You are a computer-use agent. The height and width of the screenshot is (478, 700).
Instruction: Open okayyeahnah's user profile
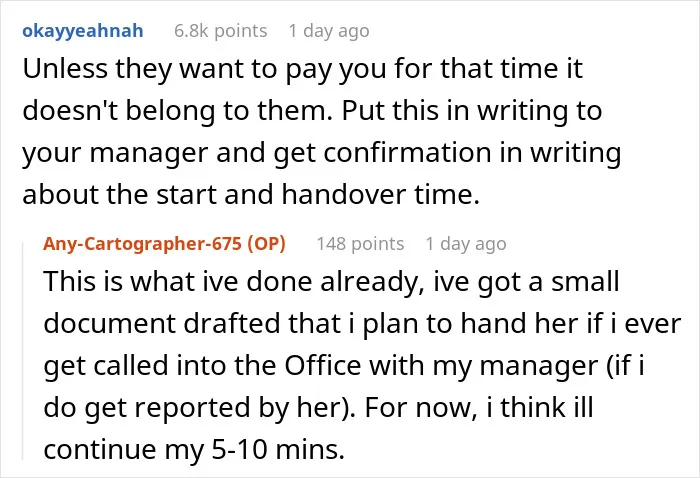point(83,31)
